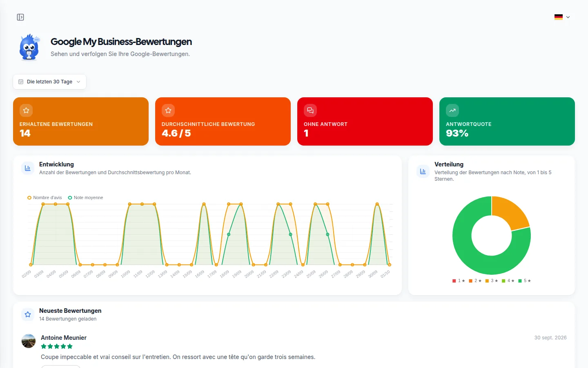Viewport: 588px width, 368px height.
Task: Click the "Google My Business-Bewertungen" page title
Action: 121,42
